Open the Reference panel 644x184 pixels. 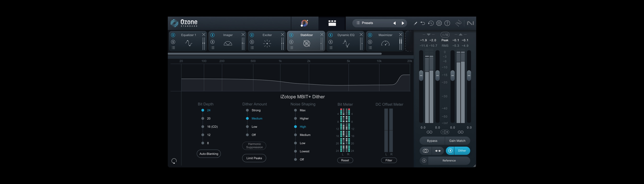[x=449, y=160]
